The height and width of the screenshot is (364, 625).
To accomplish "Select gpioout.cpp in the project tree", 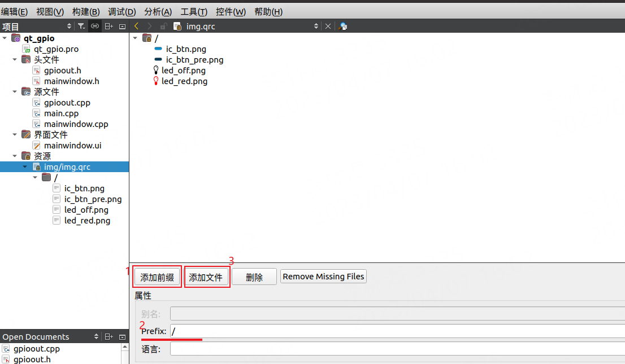I will (x=67, y=103).
